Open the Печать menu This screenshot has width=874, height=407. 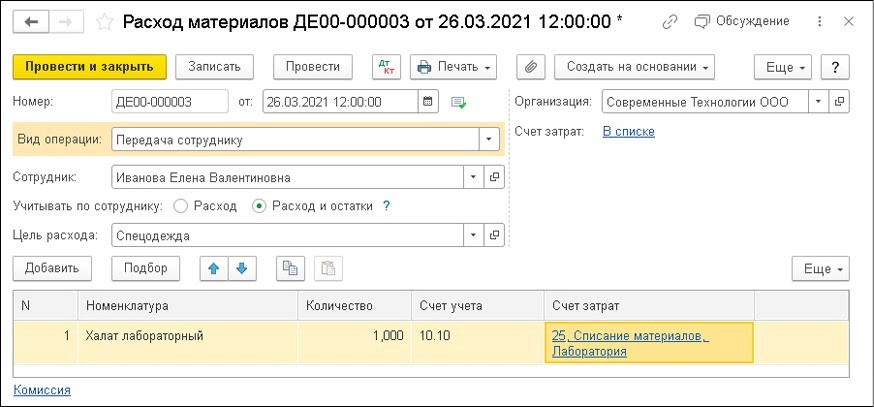click(x=453, y=67)
